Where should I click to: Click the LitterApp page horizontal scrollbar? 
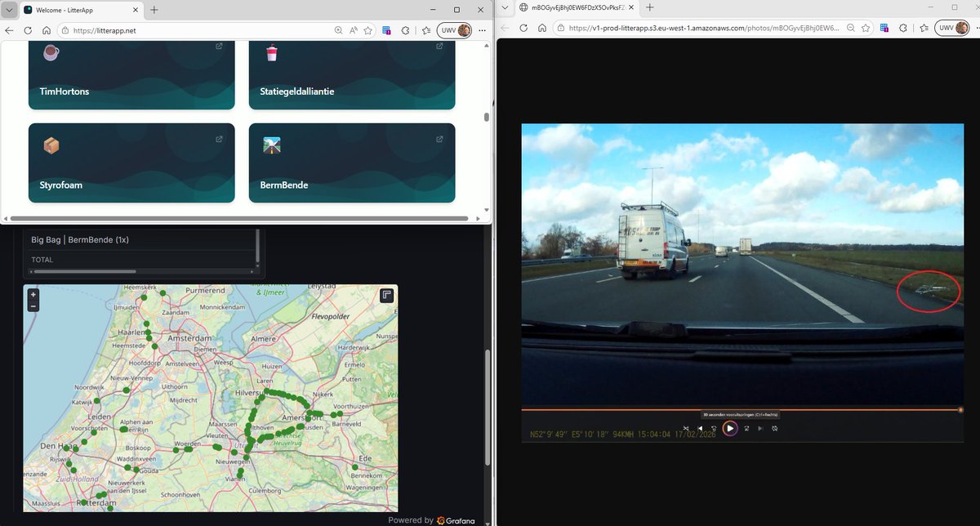pos(240,218)
